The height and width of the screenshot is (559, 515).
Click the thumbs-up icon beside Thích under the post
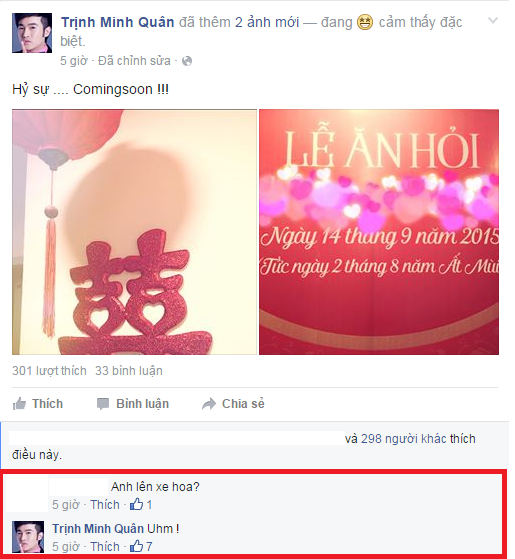19,404
